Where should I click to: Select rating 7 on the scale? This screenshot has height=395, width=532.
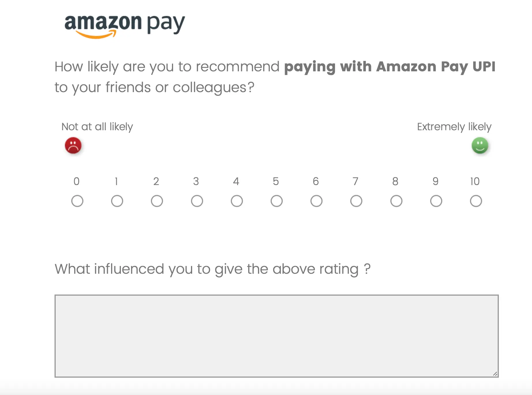356,200
